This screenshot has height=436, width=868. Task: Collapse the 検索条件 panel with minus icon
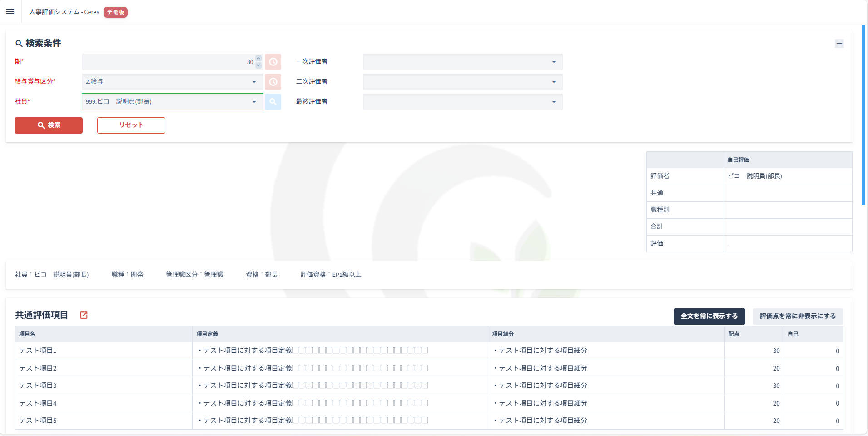click(x=839, y=44)
